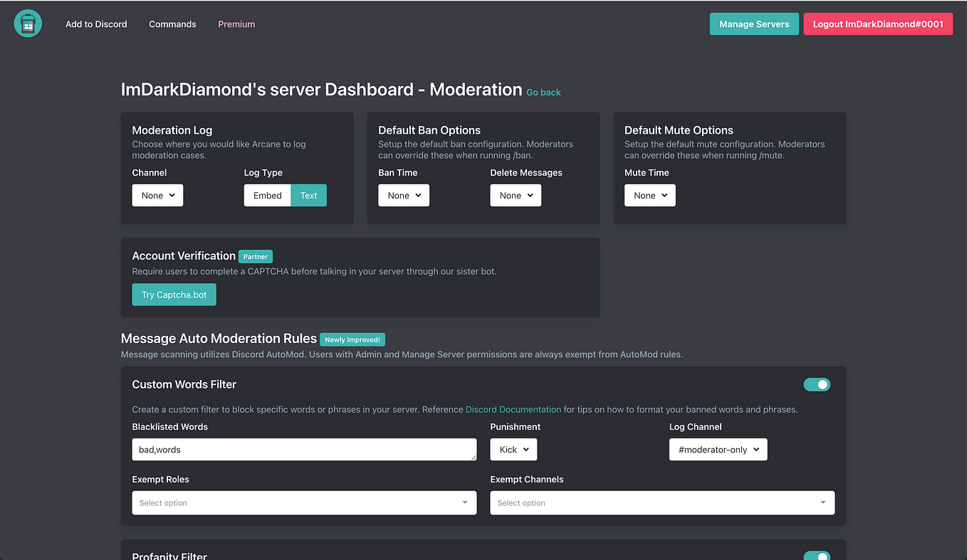Open the Exempt Roles select box
Viewport: 967px width, 560px height.
304,502
